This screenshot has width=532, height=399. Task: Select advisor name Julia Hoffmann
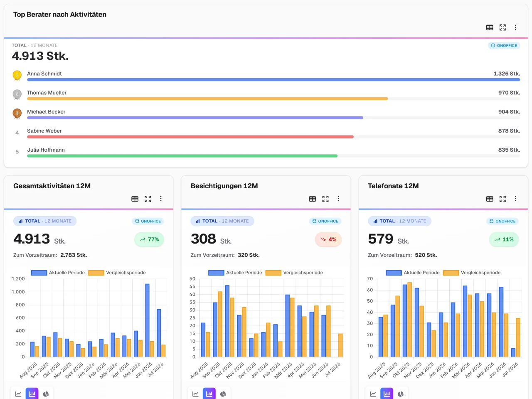click(46, 150)
